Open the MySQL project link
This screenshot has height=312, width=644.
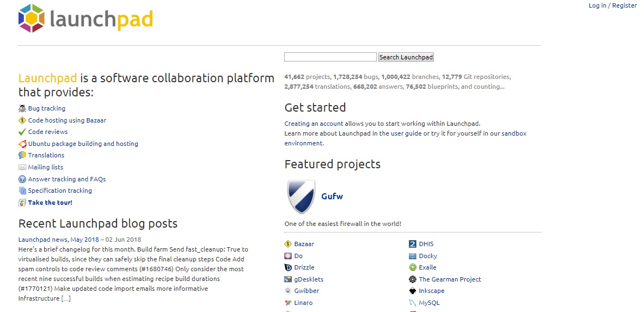[x=429, y=303]
